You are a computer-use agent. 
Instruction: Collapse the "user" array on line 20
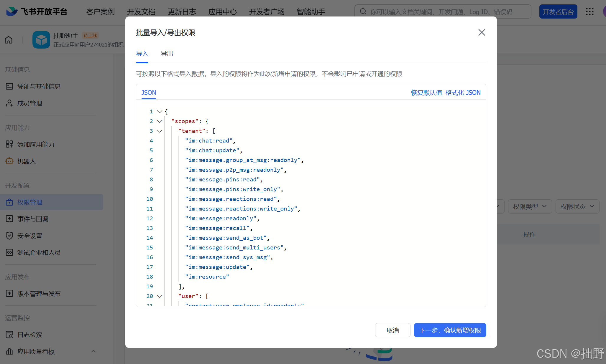click(x=160, y=296)
